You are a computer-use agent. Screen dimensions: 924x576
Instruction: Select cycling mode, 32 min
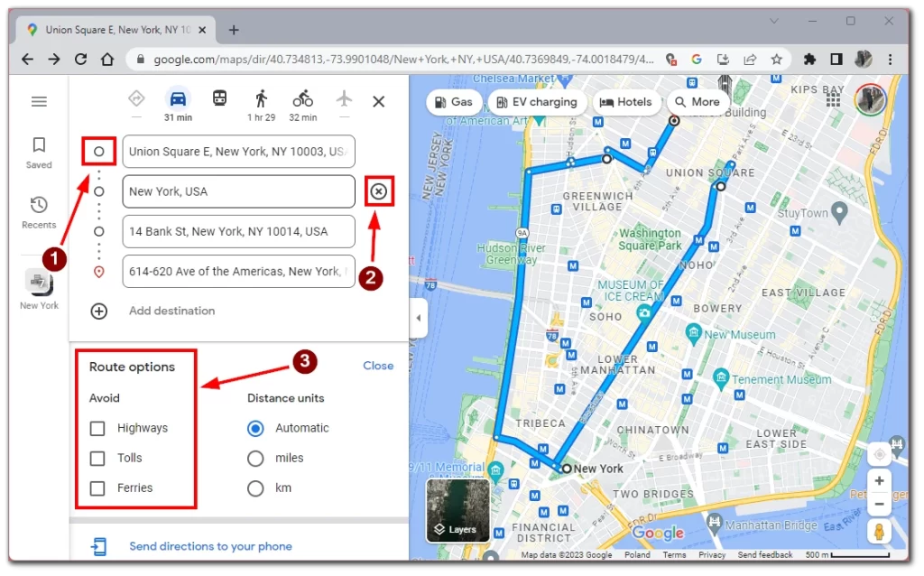(x=303, y=106)
